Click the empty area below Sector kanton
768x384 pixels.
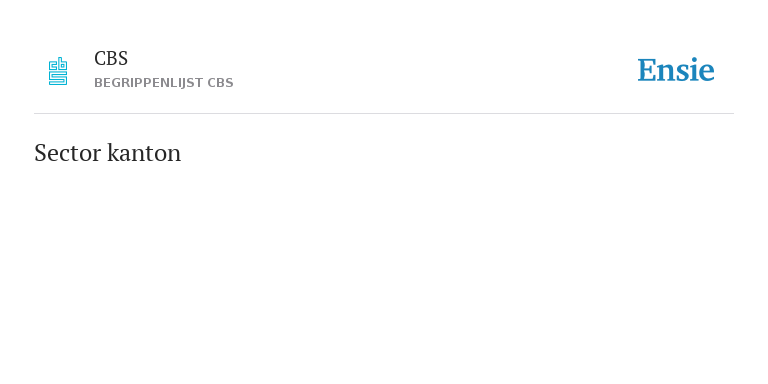click(384, 274)
